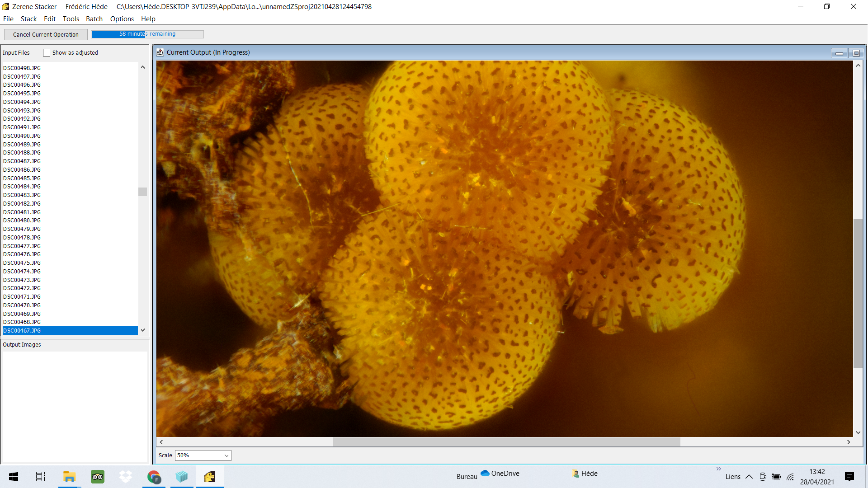868x488 pixels.
Task: Click the input file list down arrow
Action: [143, 330]
